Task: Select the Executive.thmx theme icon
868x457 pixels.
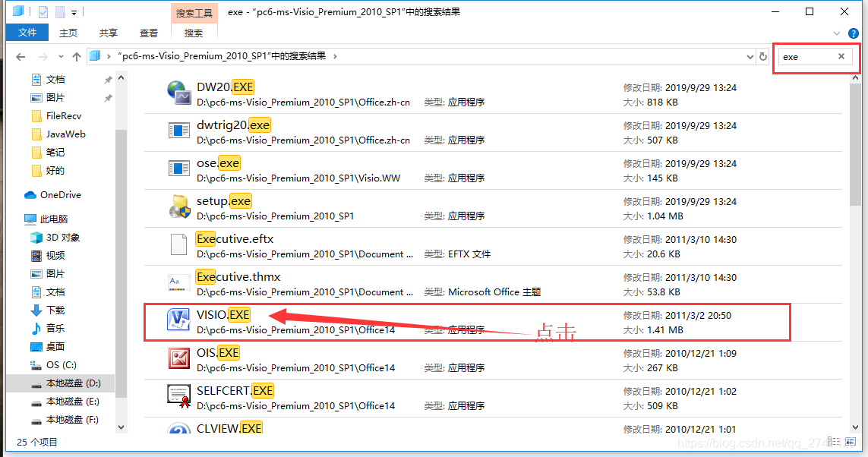Action: (178, 282)
